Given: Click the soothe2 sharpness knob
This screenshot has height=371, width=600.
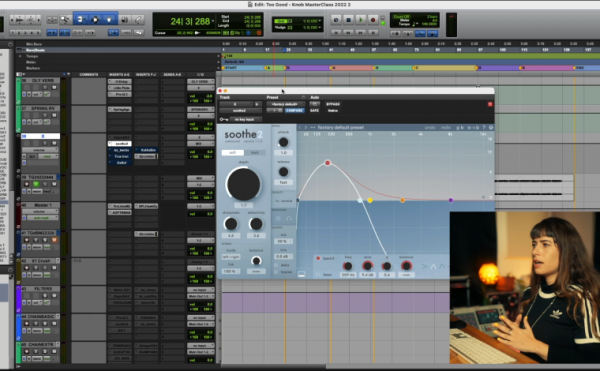Looking at the screenshot, I should pyautogui.click(x=230, y=224).
